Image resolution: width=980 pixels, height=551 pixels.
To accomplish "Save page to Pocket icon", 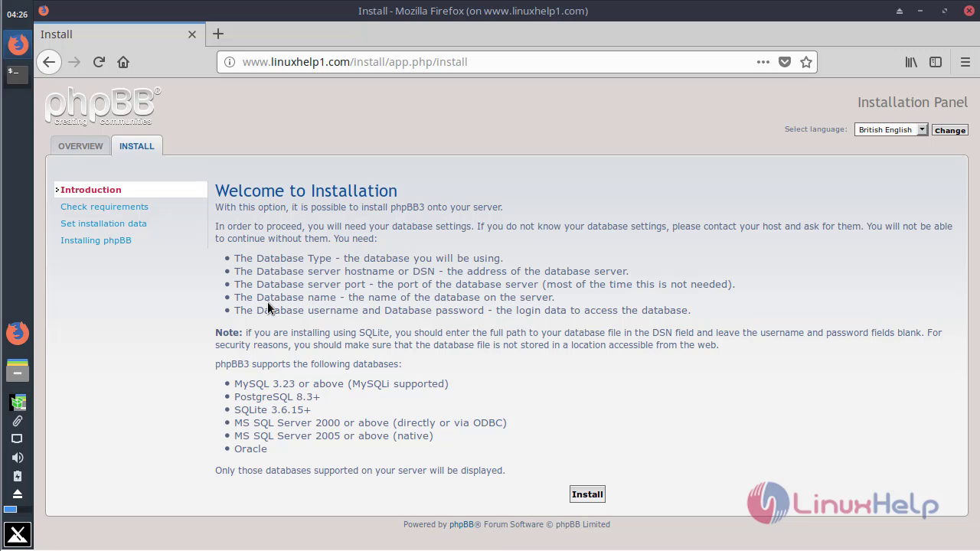I will (785, 62).
